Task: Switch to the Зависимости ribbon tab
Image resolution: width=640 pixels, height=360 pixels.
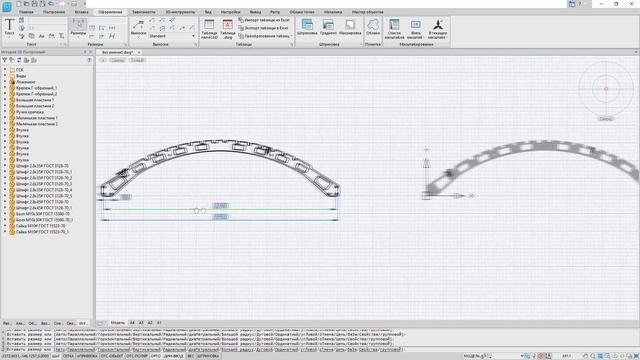Action: (144, 12)
